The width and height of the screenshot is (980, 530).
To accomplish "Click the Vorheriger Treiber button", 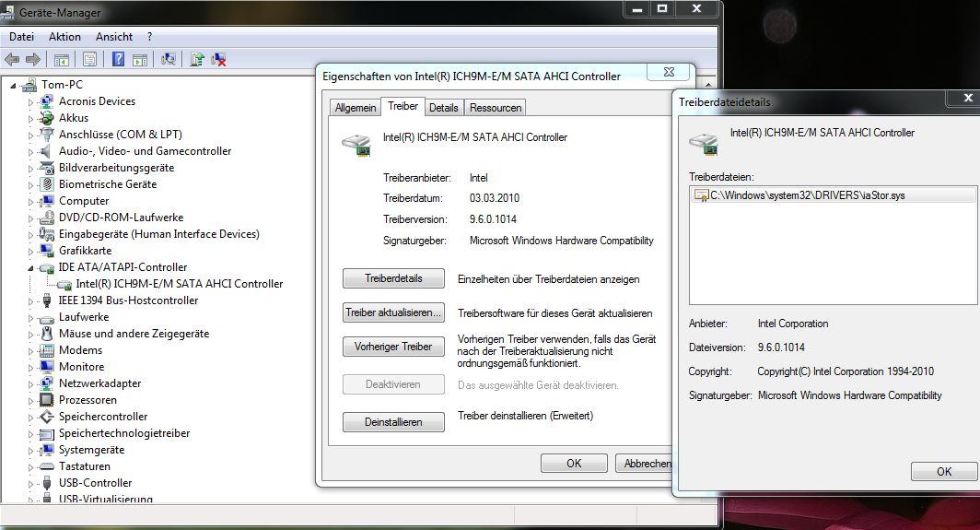I will 394,347.
